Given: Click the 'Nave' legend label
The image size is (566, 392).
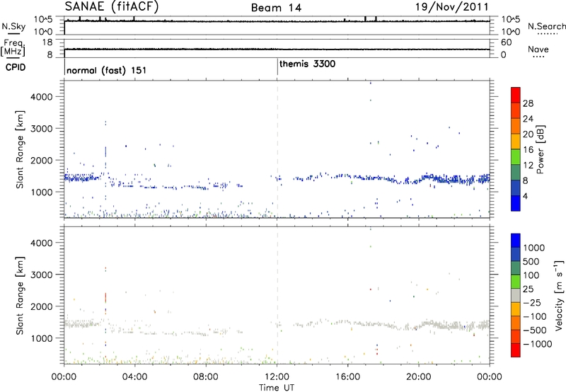Looking at the screenshot, I should (538, 50).
